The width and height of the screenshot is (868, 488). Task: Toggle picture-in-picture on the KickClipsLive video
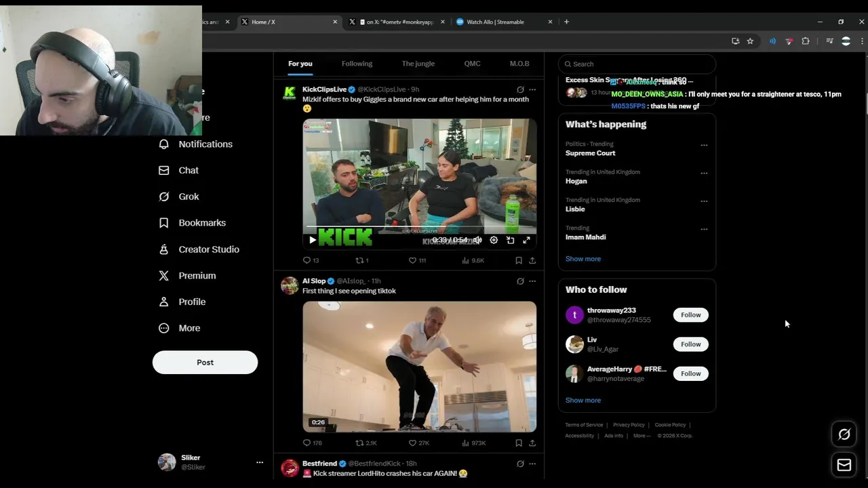point(510,240)
